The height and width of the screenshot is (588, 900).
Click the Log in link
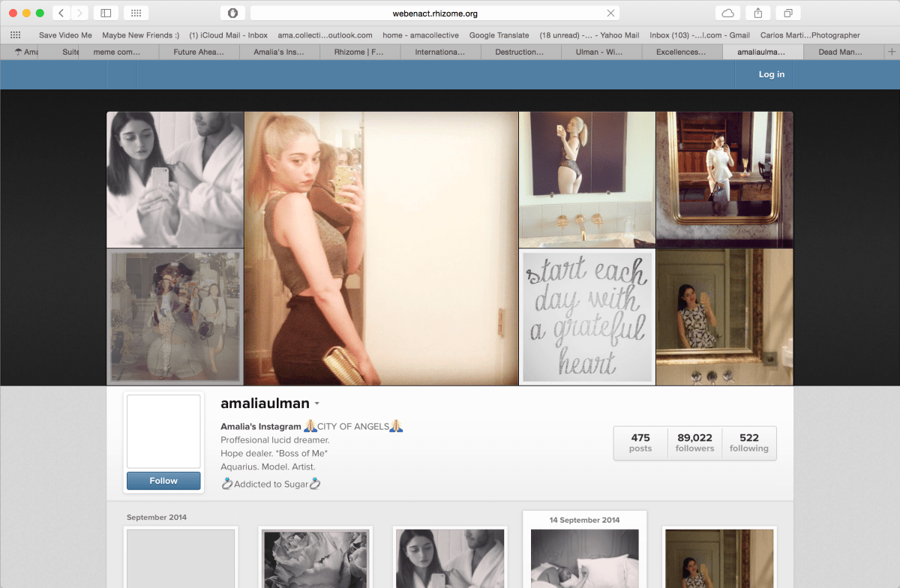tap(771, 74)
